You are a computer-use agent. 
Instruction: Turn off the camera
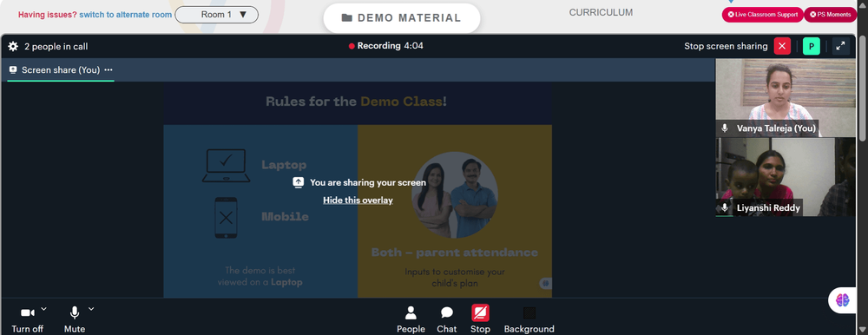[27, 319]
